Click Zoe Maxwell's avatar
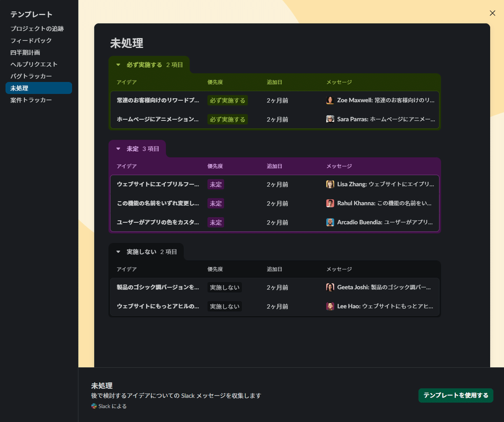 (330, 100)
